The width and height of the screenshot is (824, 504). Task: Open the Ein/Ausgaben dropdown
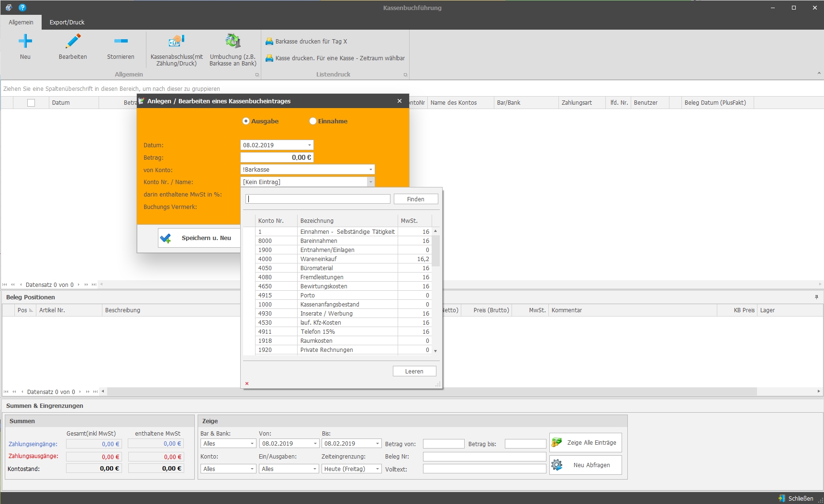(315, 469)
